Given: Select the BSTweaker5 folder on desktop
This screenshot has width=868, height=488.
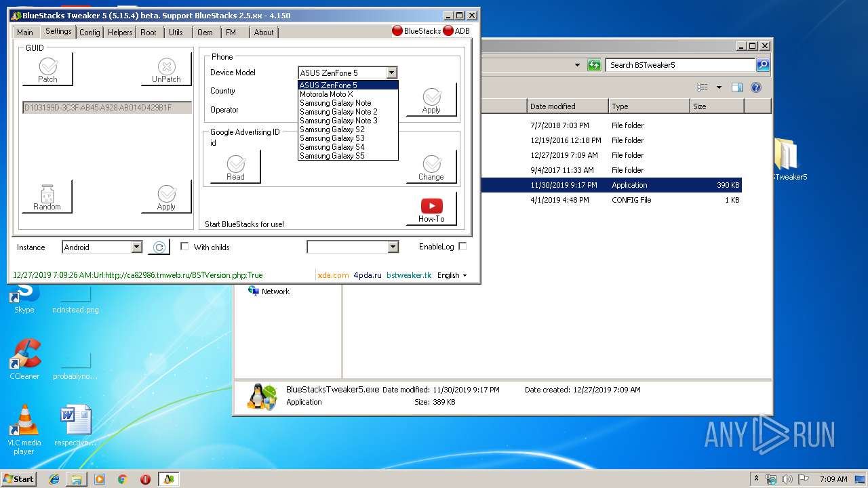Looking at the screenshot, I should [788, 160].
